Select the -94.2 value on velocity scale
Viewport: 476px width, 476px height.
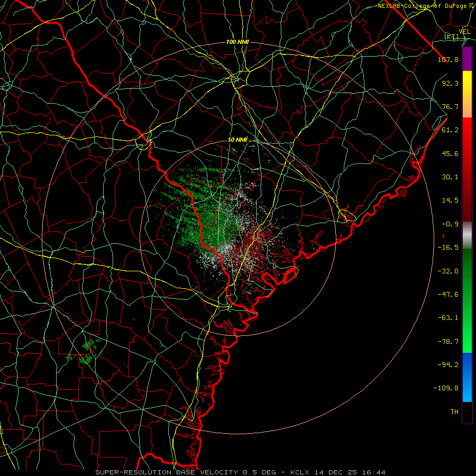point(448,365)
